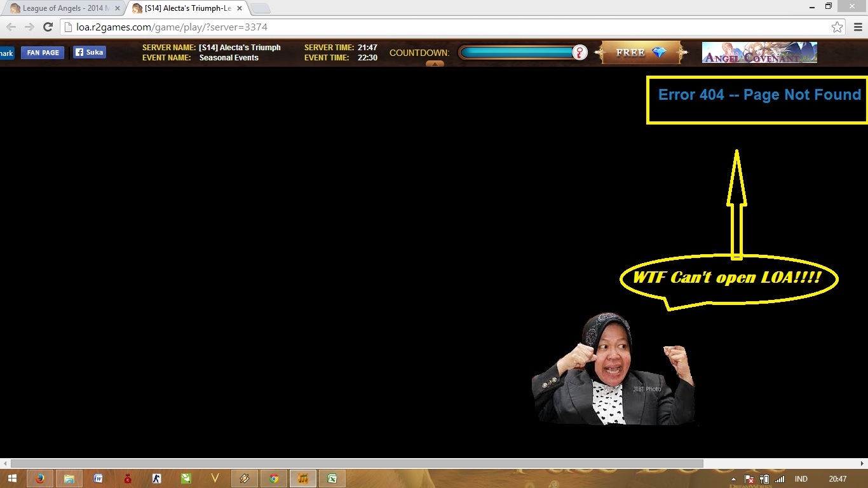Image resolution: width=868 pixels, height=488 pixels.
Task: Close the League of Angels - 2014 tab
Action: pos(117,8)
